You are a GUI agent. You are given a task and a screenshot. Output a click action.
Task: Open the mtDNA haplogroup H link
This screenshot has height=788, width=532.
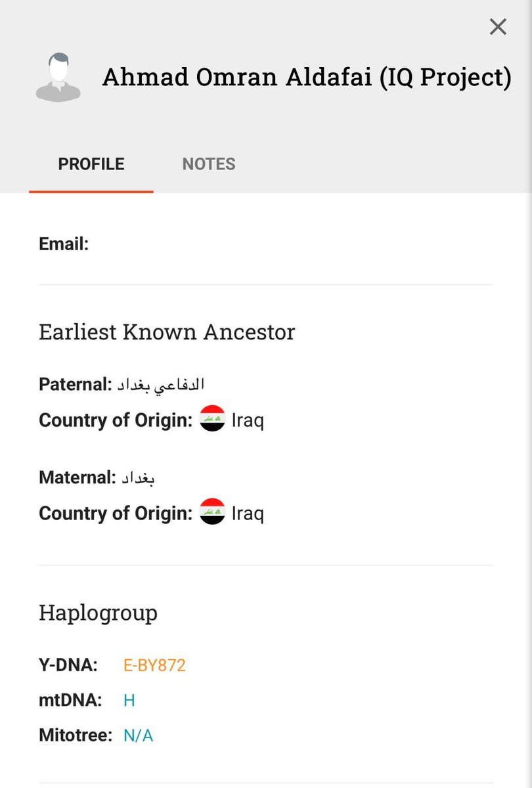[x=129, y=701]
